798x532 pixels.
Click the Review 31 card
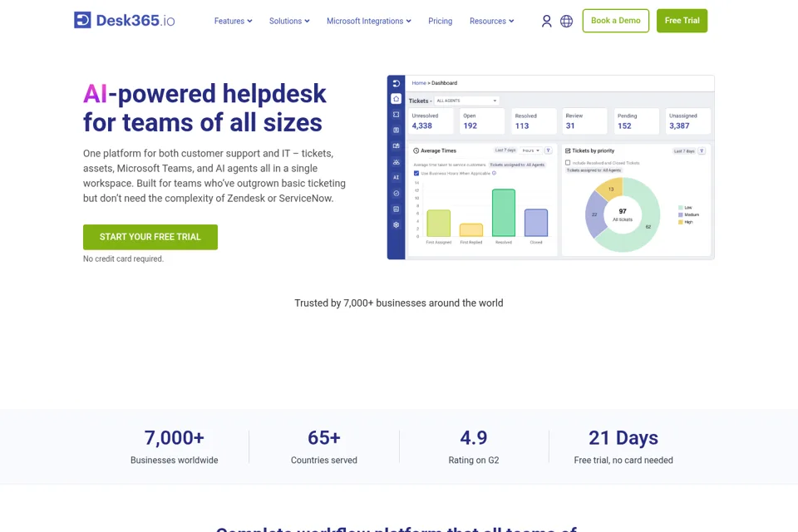(x=584, y=121)
